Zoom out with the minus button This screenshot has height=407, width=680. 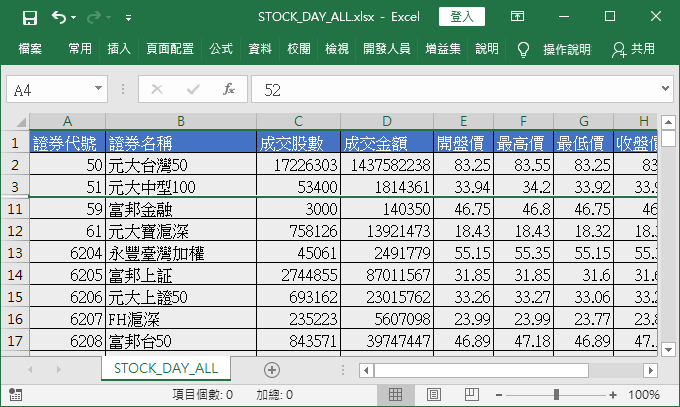tap(499, 395)
